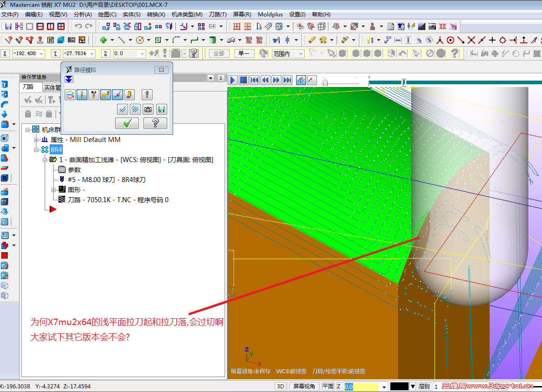The image size is (542, 392).
Task: Select the single viewport layout icon
Action: pyautogui.click(x=30, y=26)
